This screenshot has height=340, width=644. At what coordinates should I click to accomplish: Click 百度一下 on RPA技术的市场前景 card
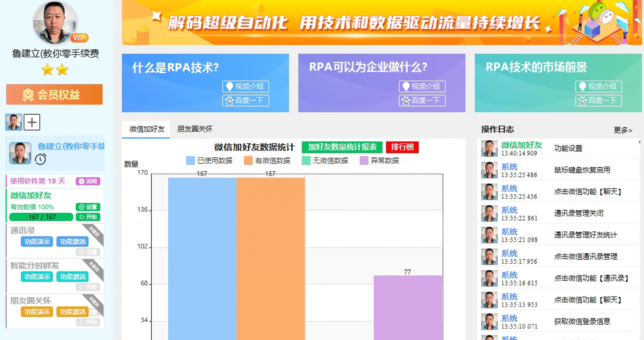click(x=599, y=100)
